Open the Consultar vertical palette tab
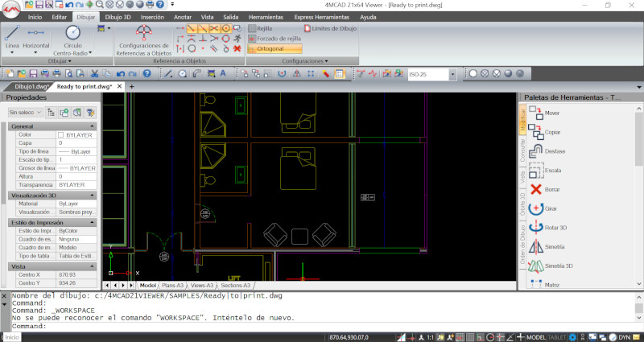The image size is (644, 342). coord(522,150)
